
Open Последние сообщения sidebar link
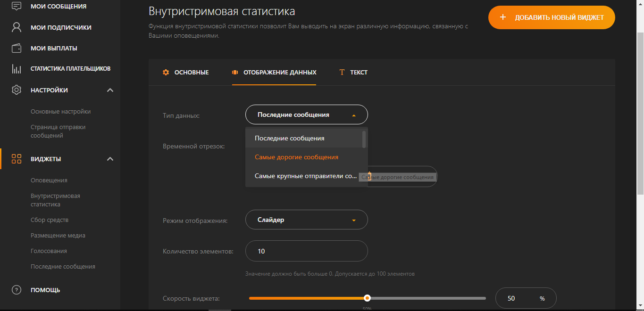click(x=63, y=266)
